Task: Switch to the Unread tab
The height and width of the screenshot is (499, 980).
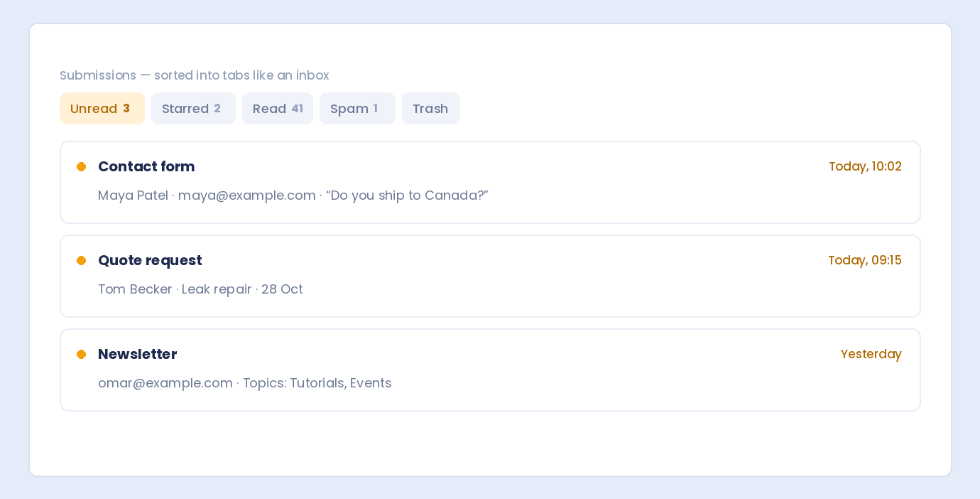Action: tap(102, 109)
